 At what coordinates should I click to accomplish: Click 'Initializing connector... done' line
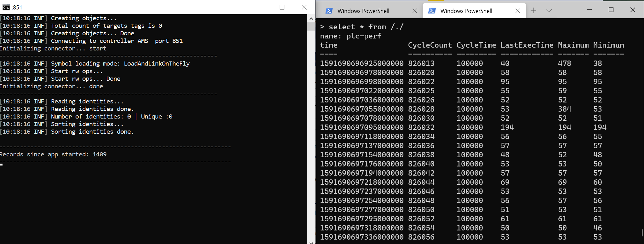click(x=52, y=86)
